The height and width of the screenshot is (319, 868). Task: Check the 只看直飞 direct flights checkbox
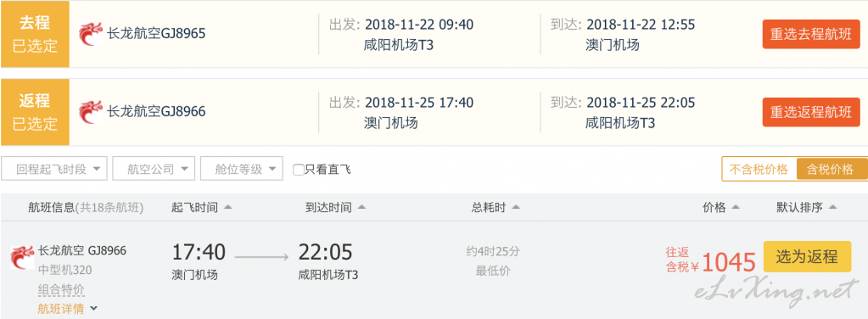tap(299, 170)
